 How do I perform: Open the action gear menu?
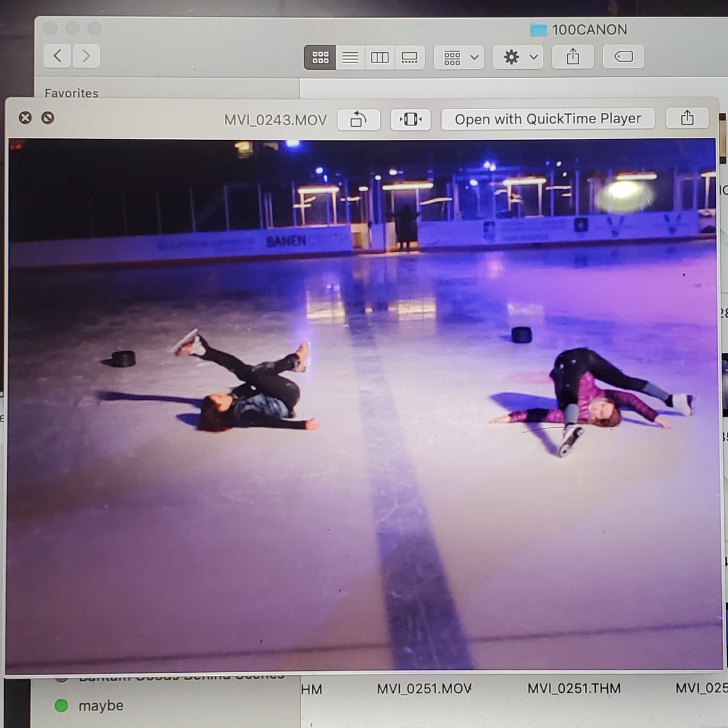513,57
